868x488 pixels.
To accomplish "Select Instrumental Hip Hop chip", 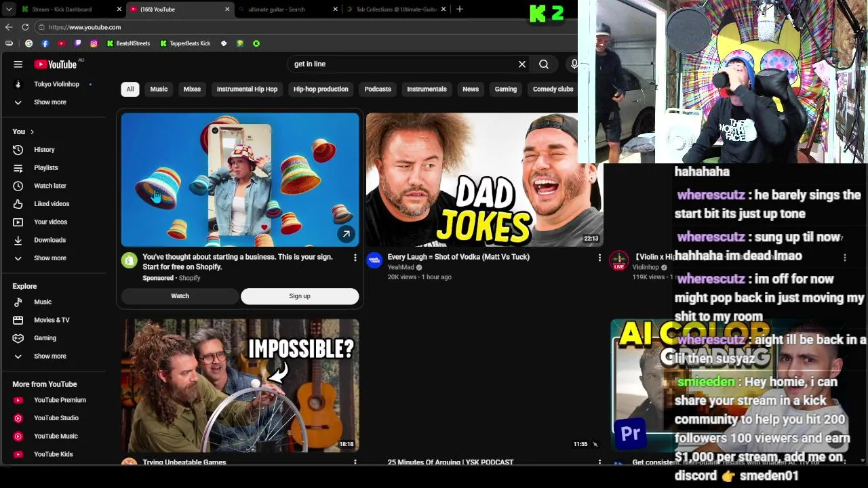I will point(247,89).
